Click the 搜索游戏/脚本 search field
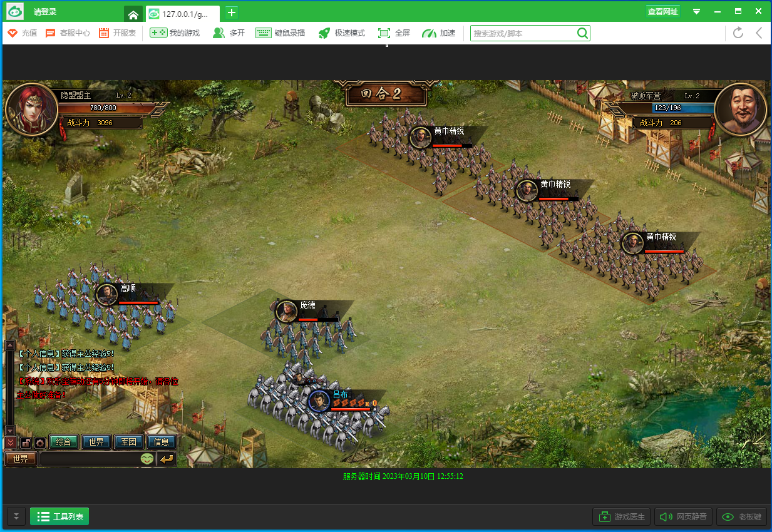 (523, 33)
